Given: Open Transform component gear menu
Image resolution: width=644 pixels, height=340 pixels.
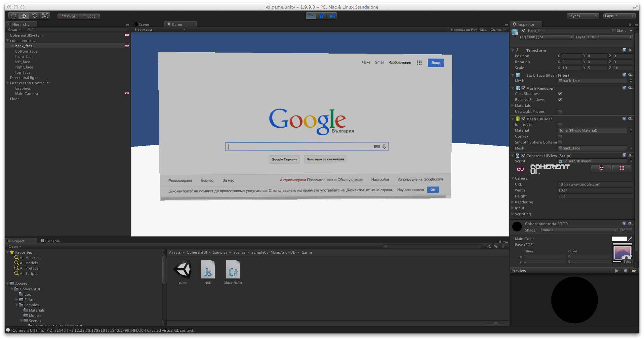Looking at the screenshot, I should (630, 50).
